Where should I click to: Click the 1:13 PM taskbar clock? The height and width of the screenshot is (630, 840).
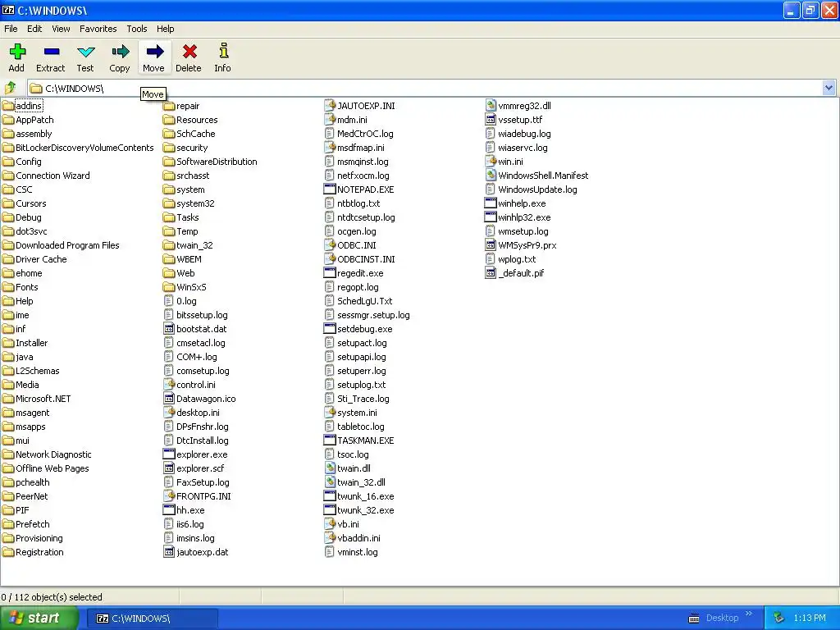(x=810, y=618)
